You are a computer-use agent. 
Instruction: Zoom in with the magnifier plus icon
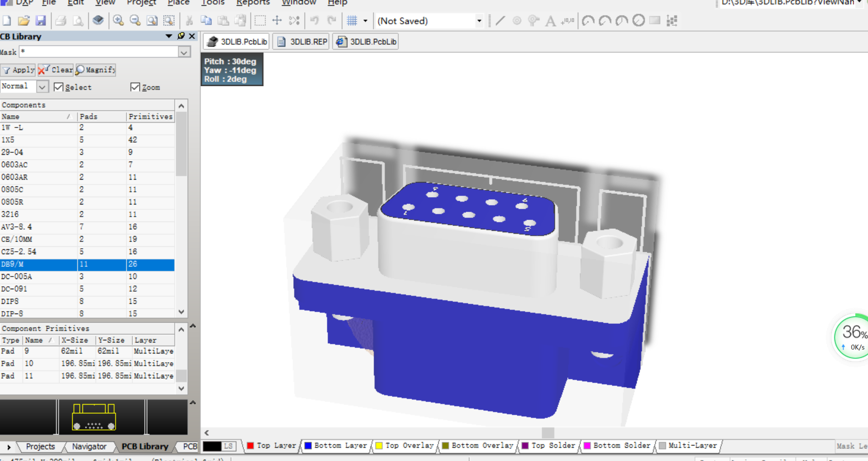[x=118, y=20]
